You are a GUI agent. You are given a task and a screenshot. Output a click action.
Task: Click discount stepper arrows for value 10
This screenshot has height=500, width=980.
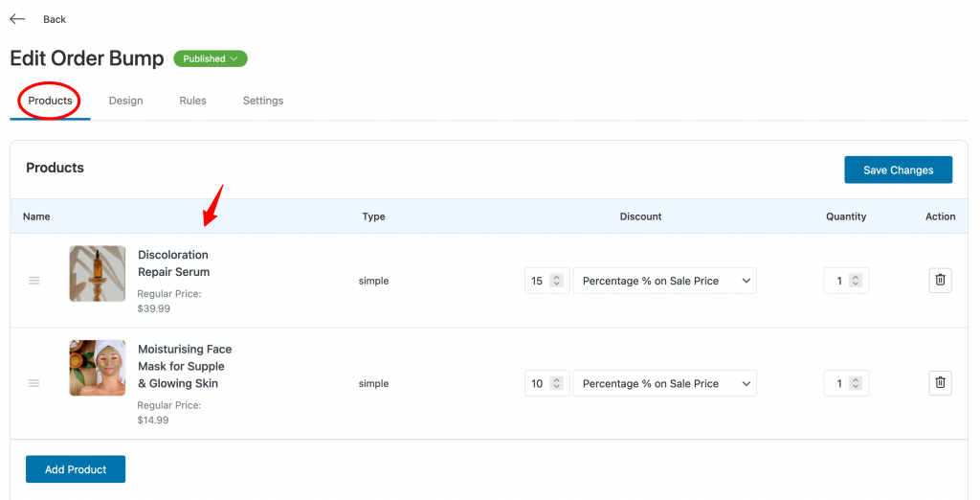click(x=556, y=383)
